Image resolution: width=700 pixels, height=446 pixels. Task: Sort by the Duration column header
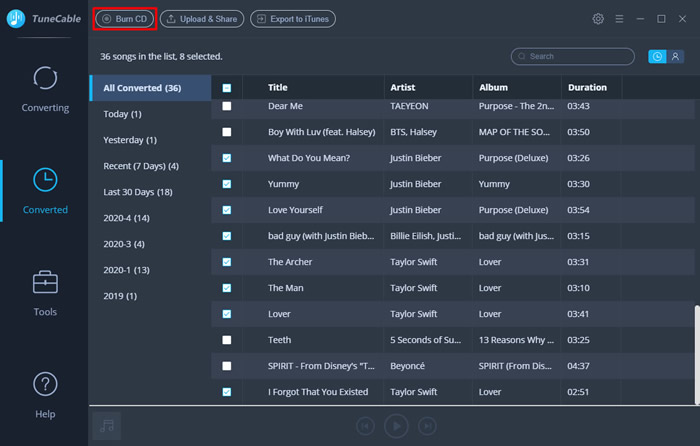click(587, 88)
